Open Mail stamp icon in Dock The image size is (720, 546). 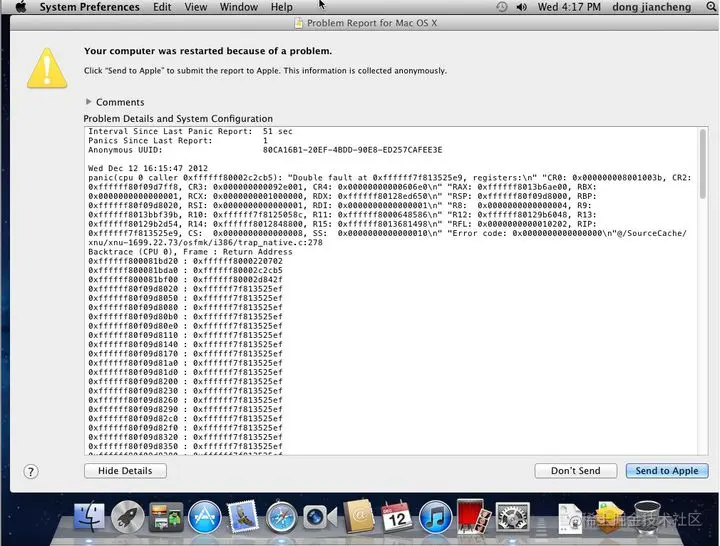242,517
